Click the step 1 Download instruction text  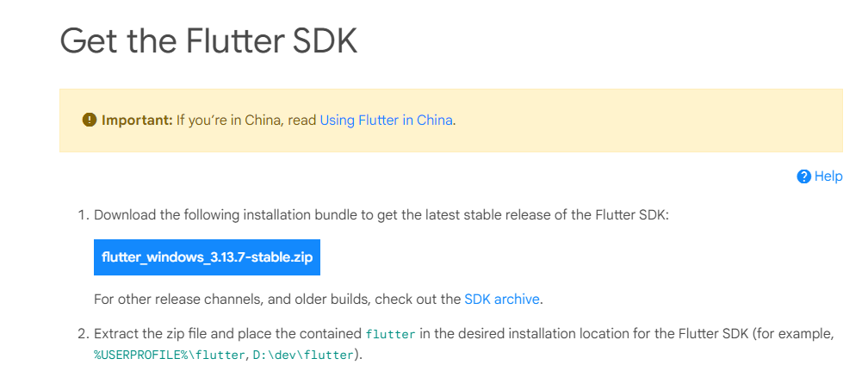381,215
